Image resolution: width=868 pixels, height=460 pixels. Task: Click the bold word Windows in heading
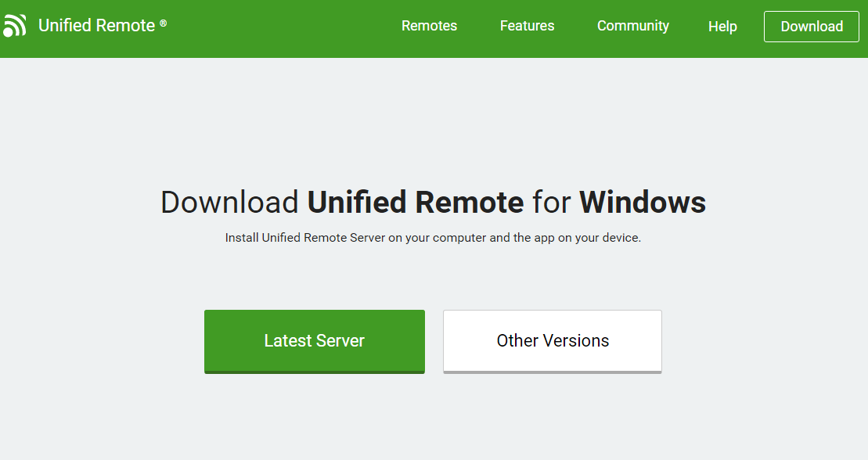point(643,202)
